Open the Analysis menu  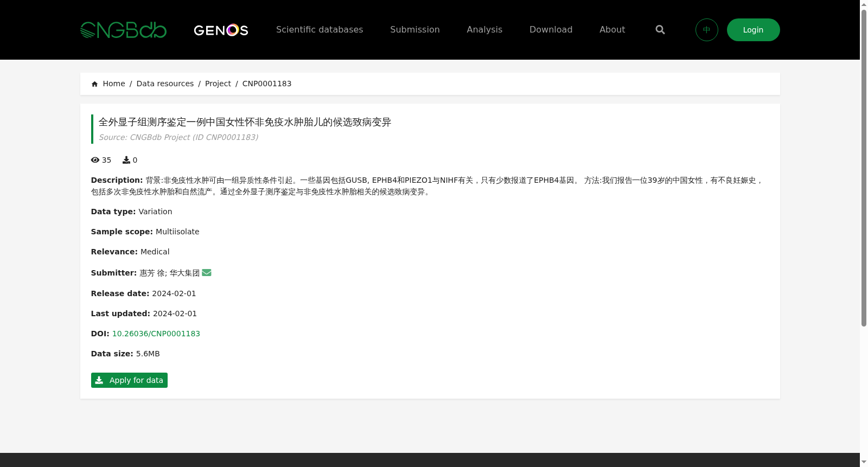tap(484, 30)
